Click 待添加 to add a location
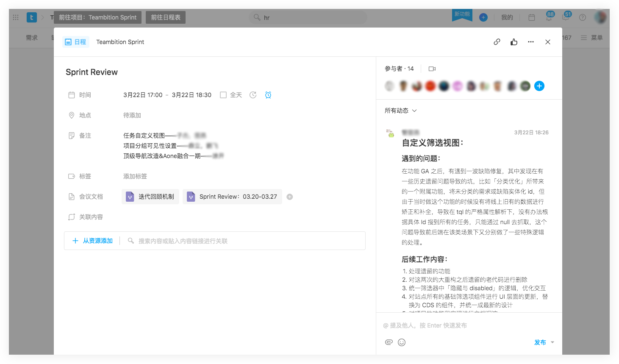Image resolution: width=619 pixels, height=364 pixels. point(132,115)
